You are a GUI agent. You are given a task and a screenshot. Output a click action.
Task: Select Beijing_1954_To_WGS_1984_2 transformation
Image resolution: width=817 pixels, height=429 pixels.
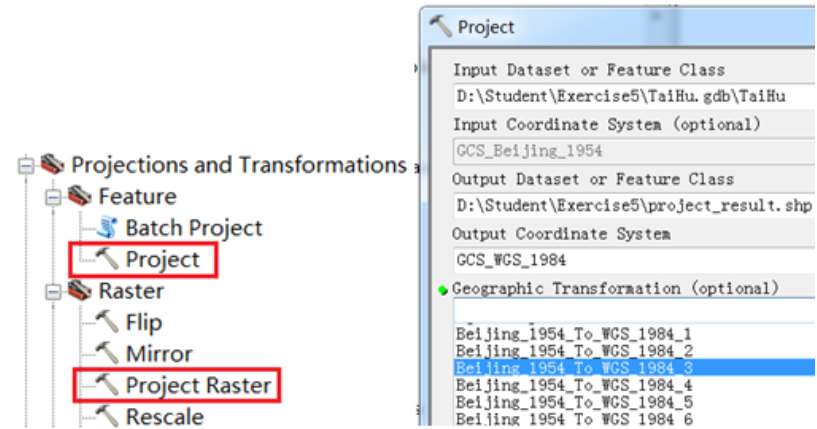coord(634,350)
